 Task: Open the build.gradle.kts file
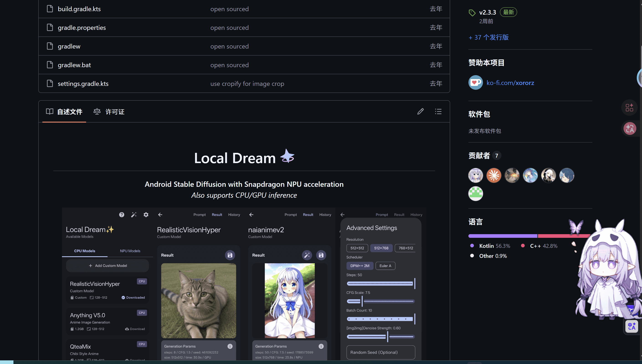pos(79,9)
